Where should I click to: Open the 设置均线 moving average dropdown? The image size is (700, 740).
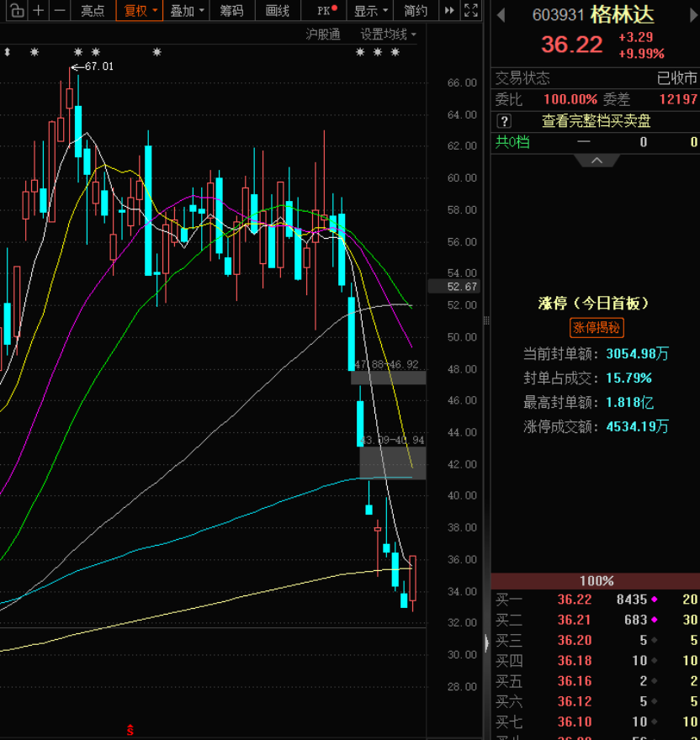(x=388, y=34)
